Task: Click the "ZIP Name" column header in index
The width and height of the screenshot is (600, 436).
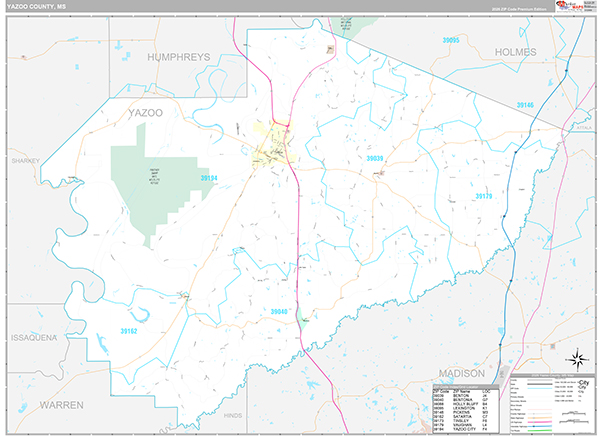Action: pyautogui.click(x=461, y=392)
